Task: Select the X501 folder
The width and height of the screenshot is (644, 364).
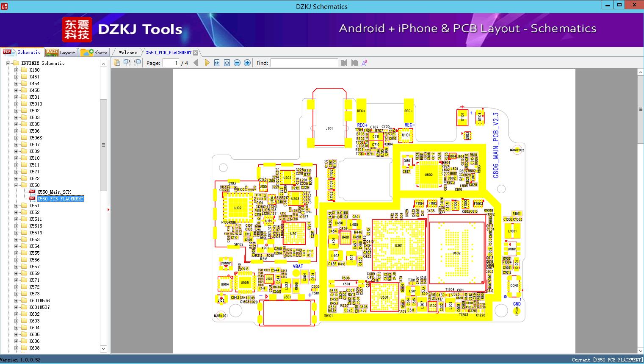Action: tap(34, 97)
